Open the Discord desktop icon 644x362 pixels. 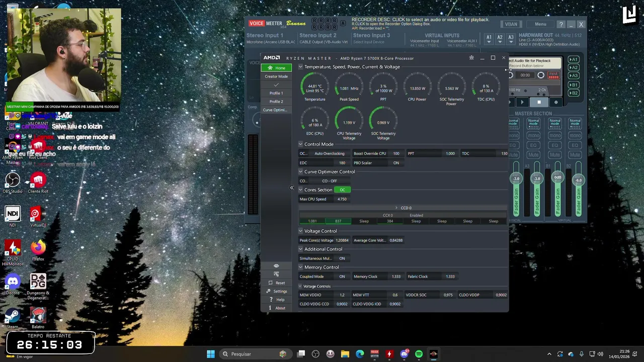(13, 285)
